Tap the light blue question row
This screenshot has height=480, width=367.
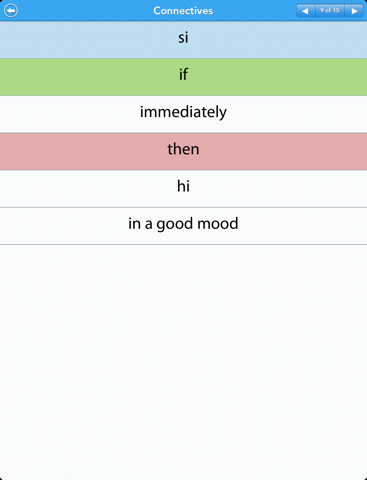(183, 40)
